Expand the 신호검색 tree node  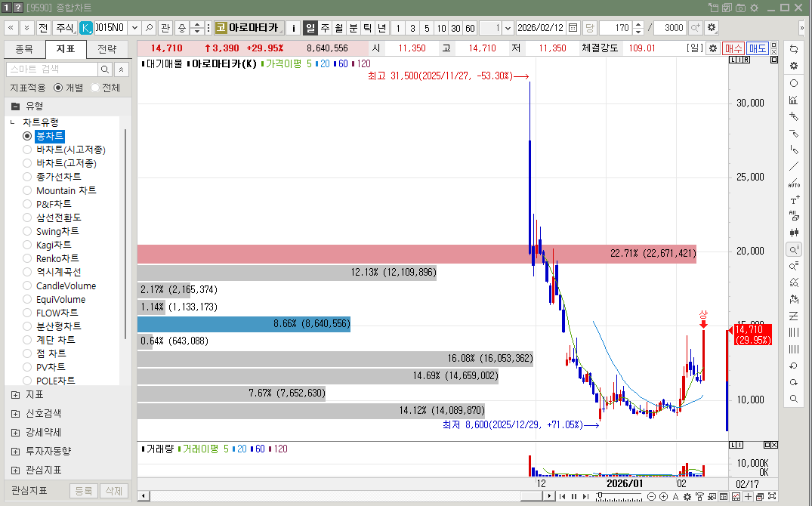click(16, 413)
